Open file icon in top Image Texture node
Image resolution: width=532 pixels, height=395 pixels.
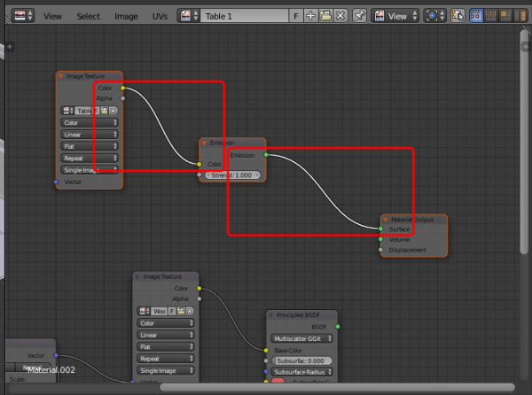coord(105,111)
